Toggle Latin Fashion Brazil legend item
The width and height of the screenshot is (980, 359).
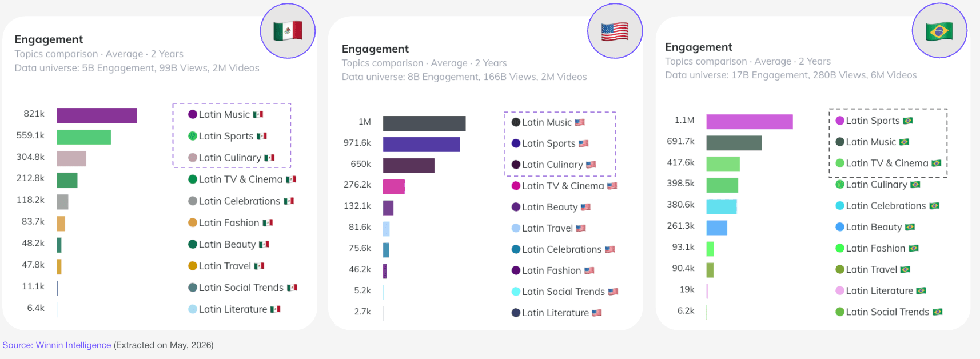pos(877,248)
